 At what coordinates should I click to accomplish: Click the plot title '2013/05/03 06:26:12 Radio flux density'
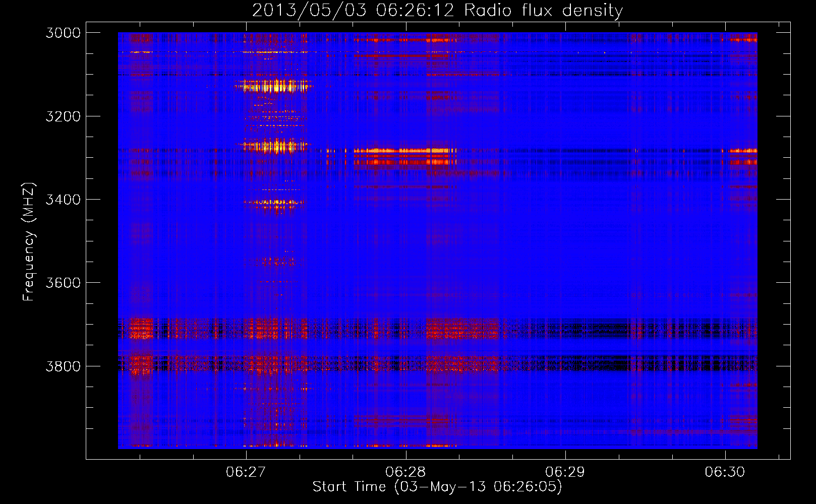(437, 11)
